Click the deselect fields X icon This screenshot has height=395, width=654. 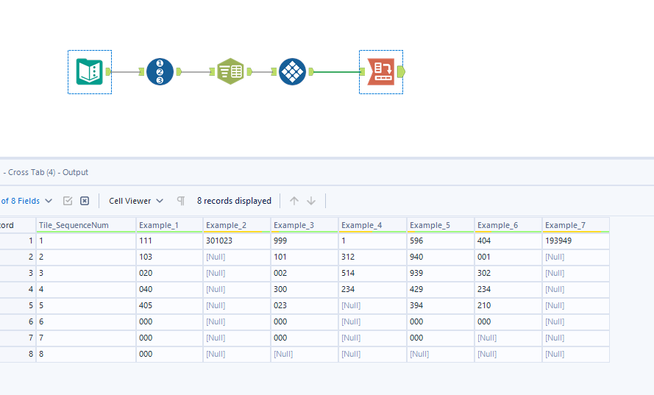pyautogui.click(x=85, y=201)
